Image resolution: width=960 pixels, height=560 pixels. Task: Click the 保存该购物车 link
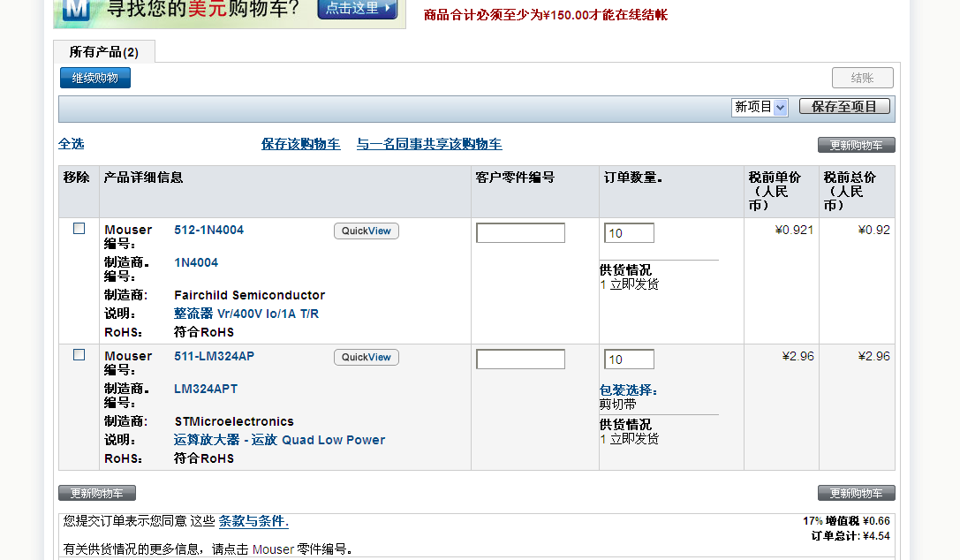pyautogui.click(x=300, y=144)
